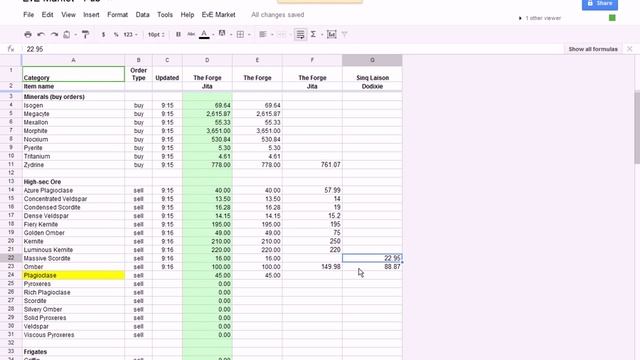Click the lock icon on the Share button
The image size is (640, 360).
click(590, 3)
